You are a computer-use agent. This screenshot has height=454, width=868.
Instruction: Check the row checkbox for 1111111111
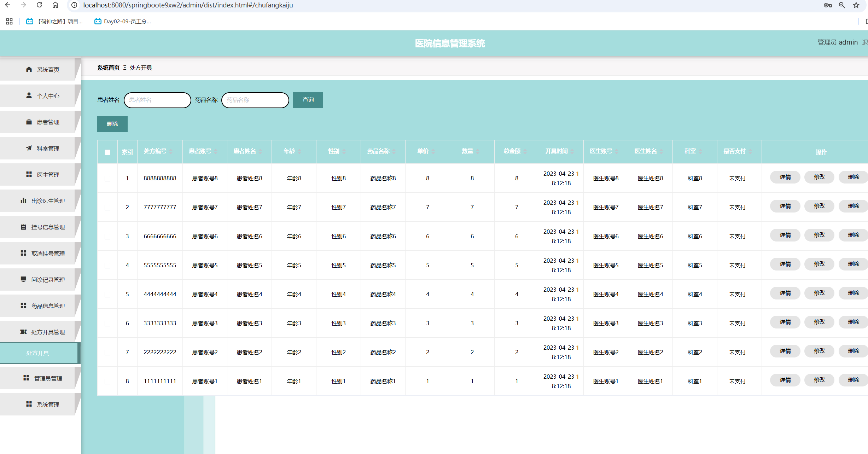(107, 382)
